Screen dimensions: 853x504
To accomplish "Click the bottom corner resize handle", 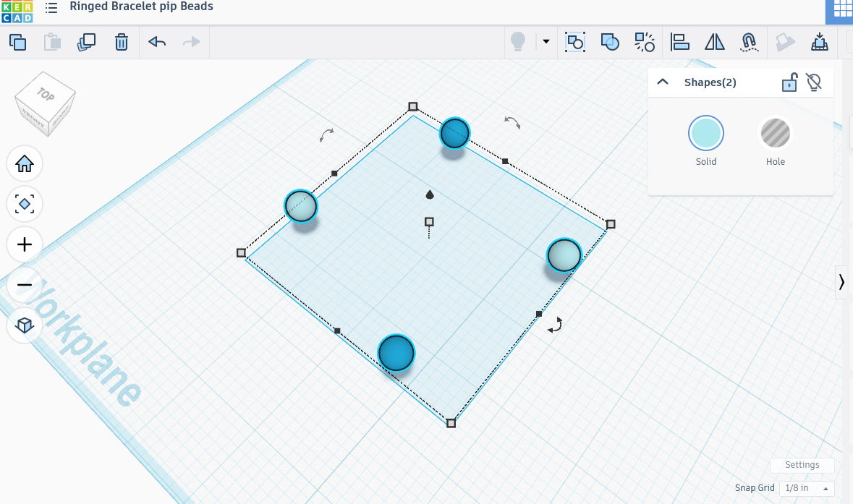I will pos(451,423).
